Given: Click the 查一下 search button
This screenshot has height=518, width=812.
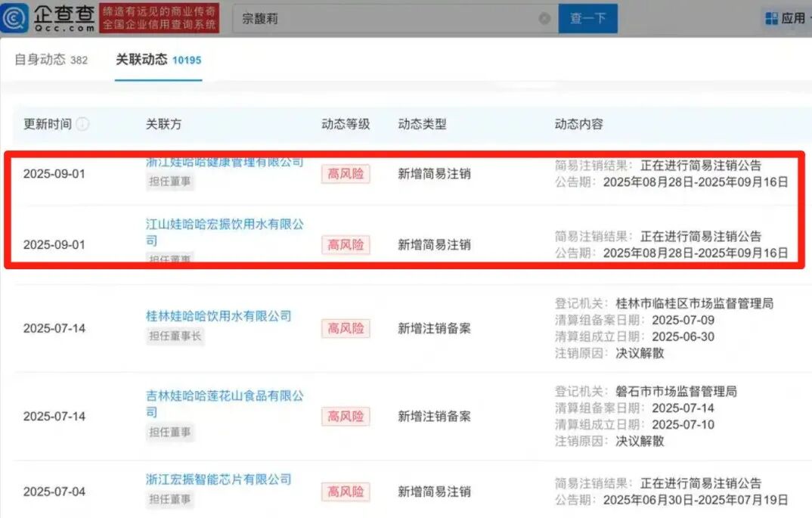Looking at the screenshot, I should pos(588,17).
